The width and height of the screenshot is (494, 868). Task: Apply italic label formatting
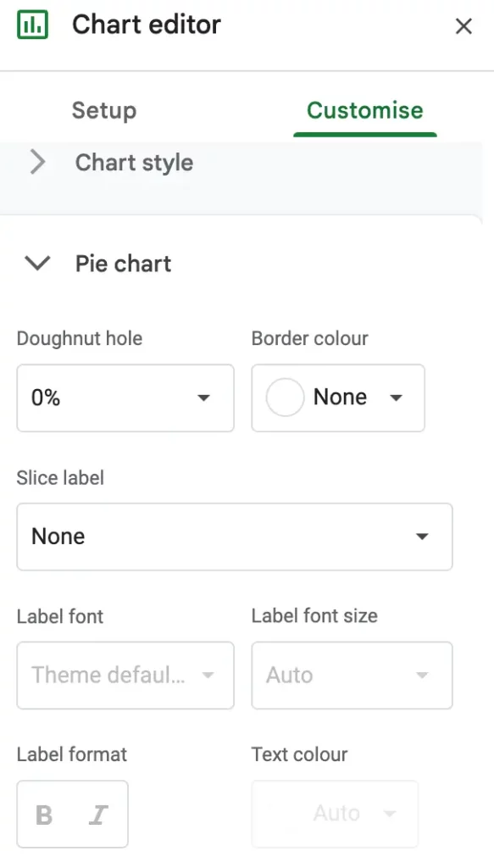coord(97,814)
